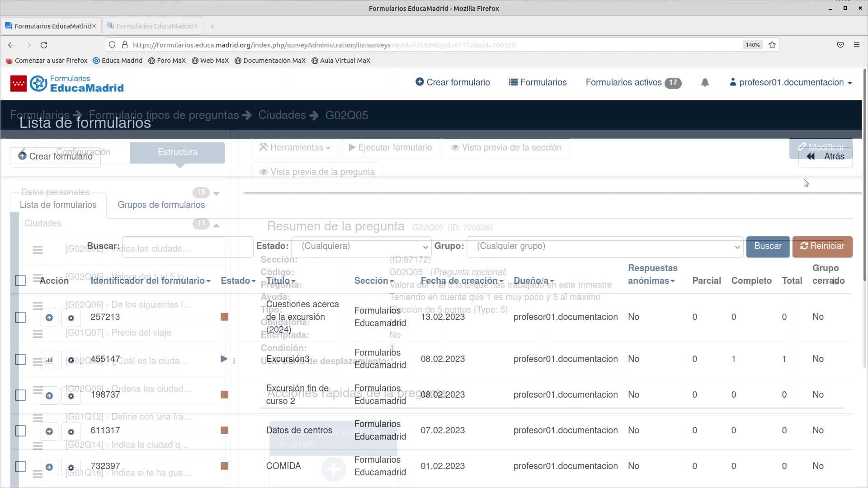Click the Reiniciar button

click(822, 246)
